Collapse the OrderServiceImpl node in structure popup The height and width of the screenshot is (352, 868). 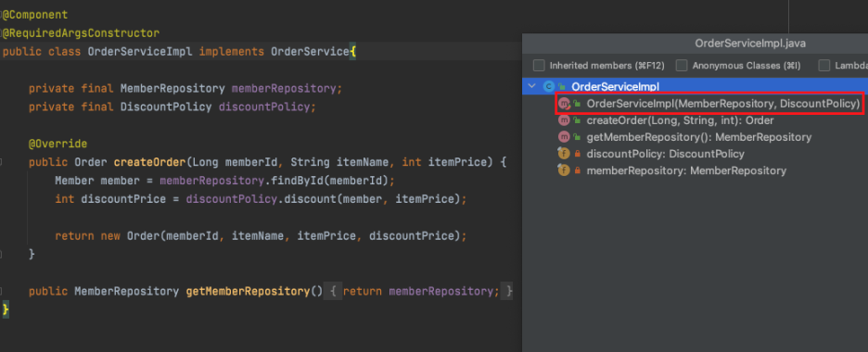532,86
